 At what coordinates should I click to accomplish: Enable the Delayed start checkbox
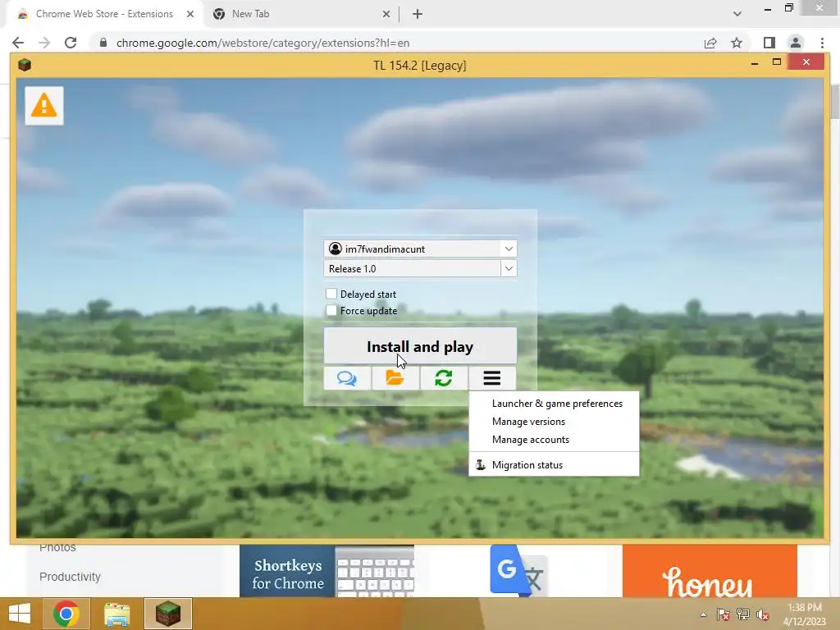click(331, 294)
